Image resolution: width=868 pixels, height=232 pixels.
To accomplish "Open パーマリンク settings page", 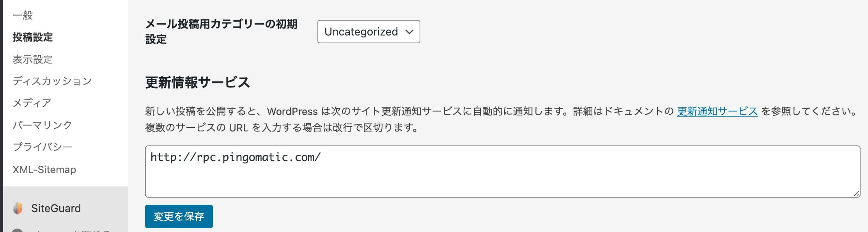I will coord(43,125).
